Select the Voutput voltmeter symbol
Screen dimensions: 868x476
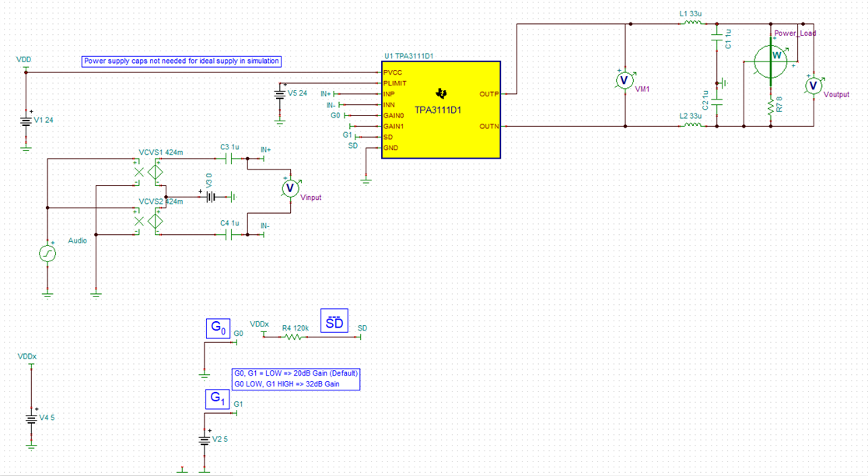814,86
